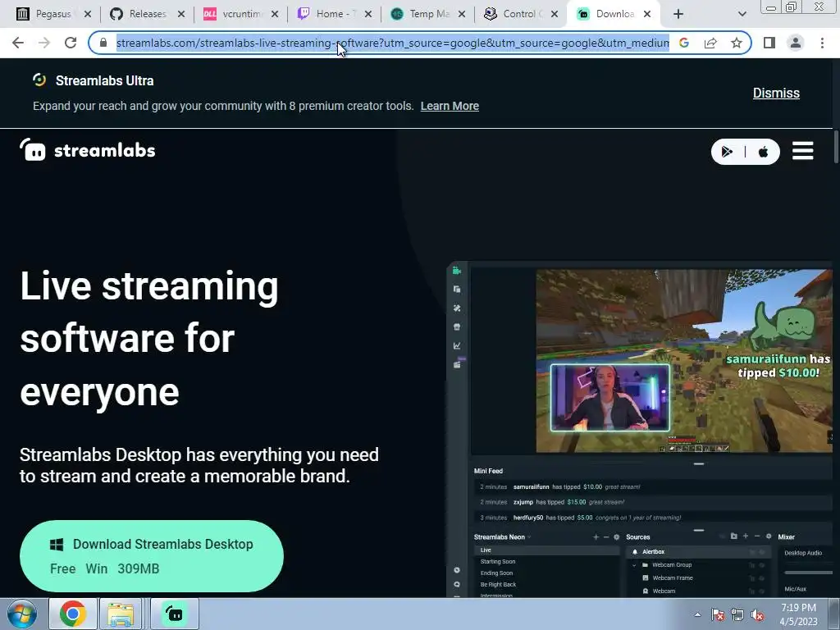Click the forward navigation arrow
This screenshot has width=840, height=630.
tap(44, 43)
